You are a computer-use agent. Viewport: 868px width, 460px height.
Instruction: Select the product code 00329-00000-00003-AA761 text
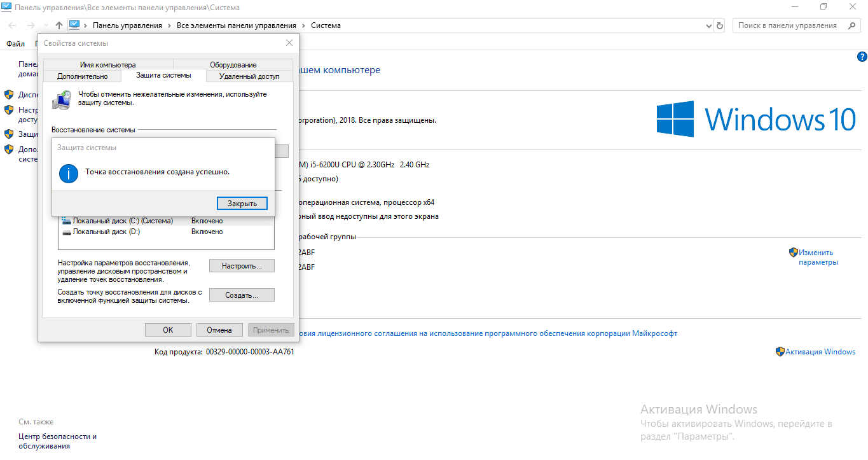[250, 352]
